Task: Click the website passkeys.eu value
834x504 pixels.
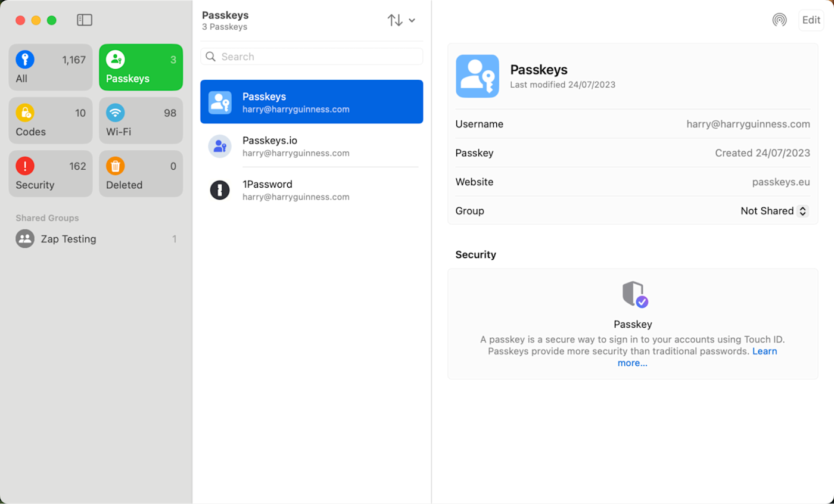Action: pos(781,182)
